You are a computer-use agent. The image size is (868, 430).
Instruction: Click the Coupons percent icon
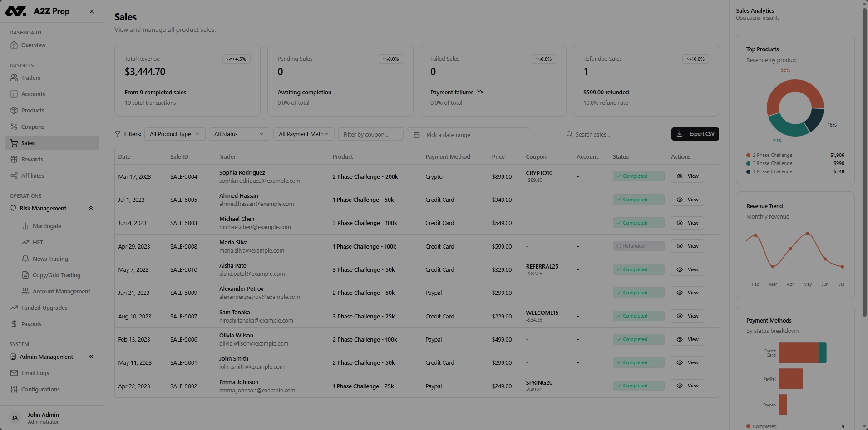[x=14, y=127]
